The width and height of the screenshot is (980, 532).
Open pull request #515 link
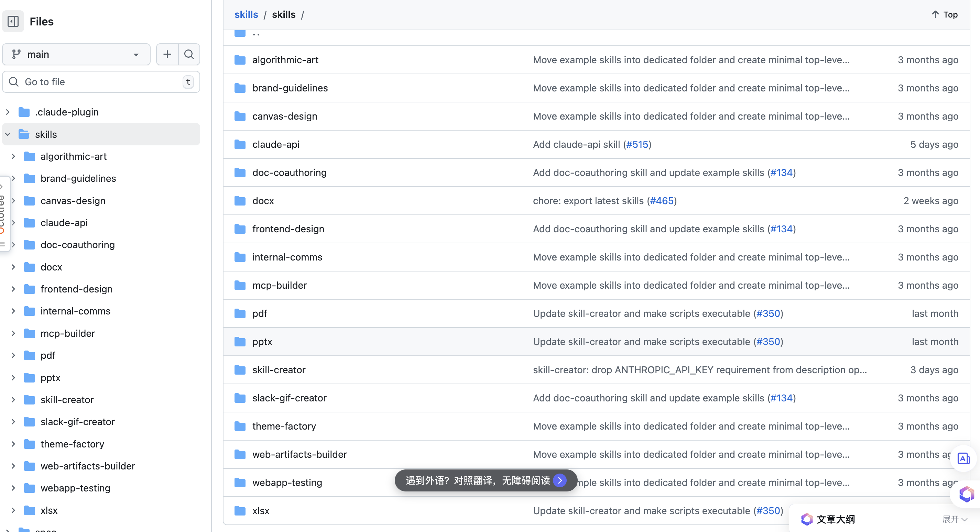coord(637,144)
